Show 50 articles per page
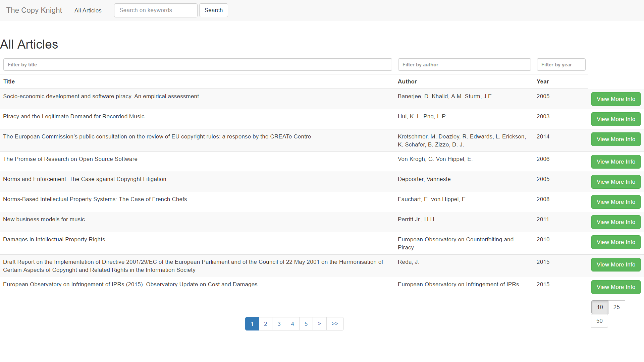Viewport: 644px width, 362px height. click(x=599, y=321)
